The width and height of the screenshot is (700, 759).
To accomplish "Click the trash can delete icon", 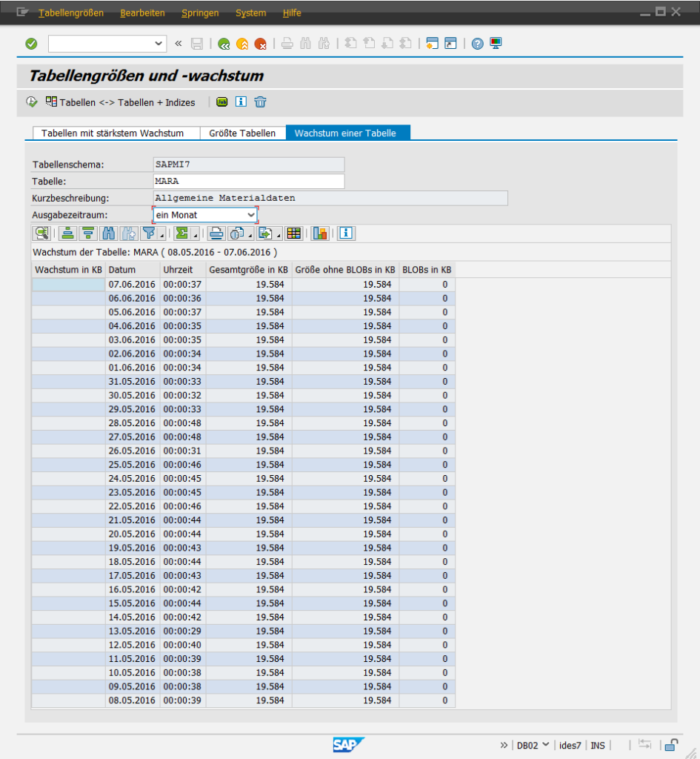I will click(x=260, y=102).
